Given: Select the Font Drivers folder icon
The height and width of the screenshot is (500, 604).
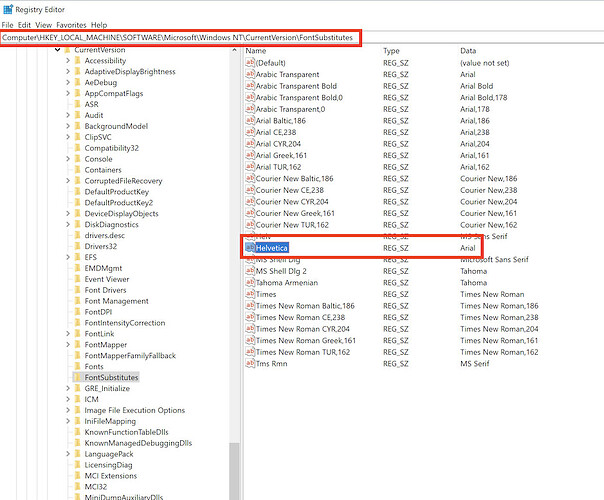Looking at the screenshot, I should tap(77, 290).
